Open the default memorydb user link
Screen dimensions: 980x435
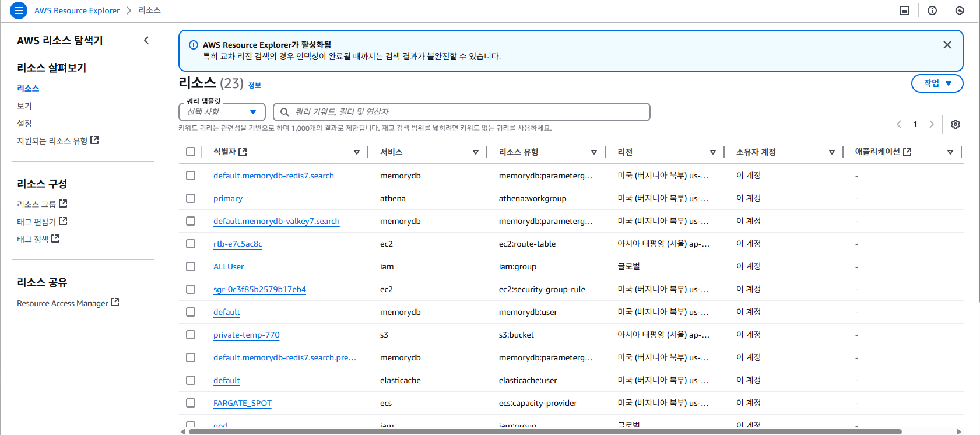point(227,312)
